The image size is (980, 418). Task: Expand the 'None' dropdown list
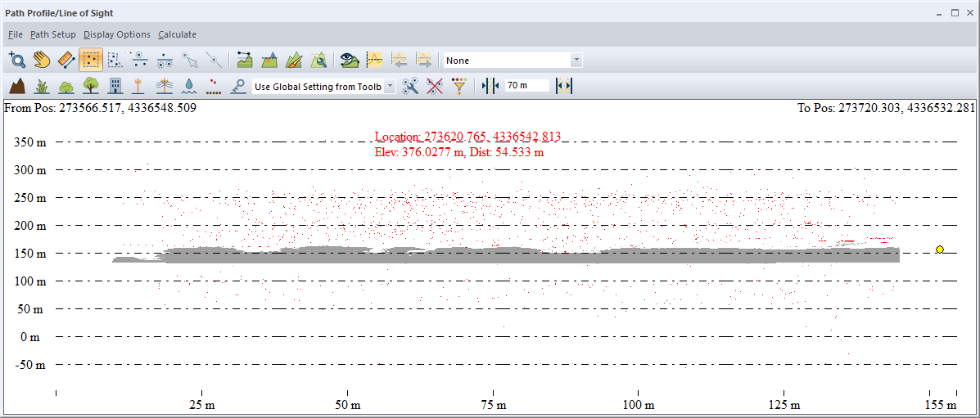(x=576, y=61)
